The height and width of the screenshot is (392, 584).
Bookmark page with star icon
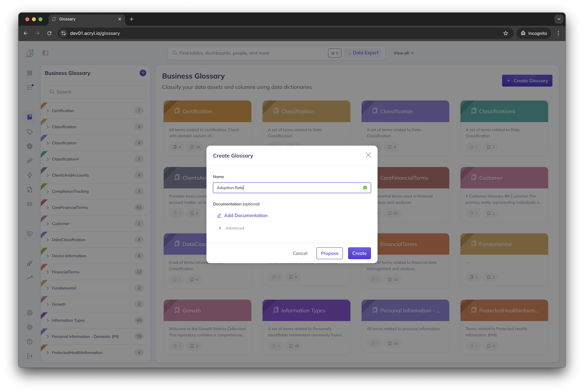[506, 33]
